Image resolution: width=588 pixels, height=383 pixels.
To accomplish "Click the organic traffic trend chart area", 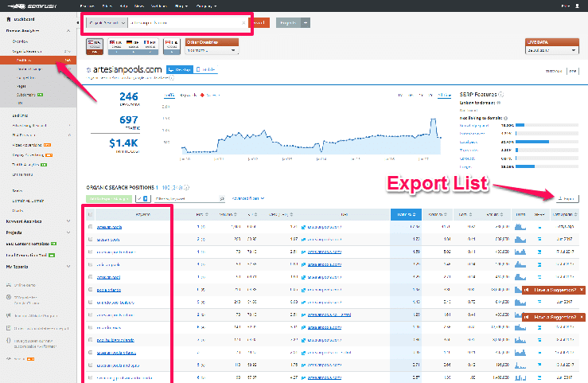I will tap(311, 135).
